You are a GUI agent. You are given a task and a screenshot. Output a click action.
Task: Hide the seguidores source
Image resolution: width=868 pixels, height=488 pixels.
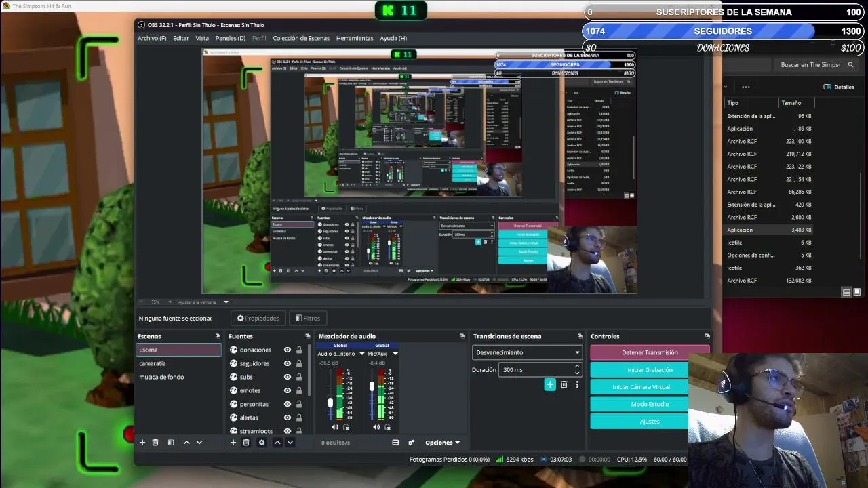point(288,363)
